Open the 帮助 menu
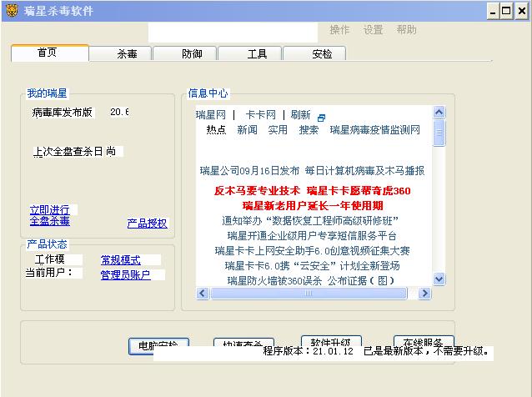 pyautogui.click(x=406, y=30)
